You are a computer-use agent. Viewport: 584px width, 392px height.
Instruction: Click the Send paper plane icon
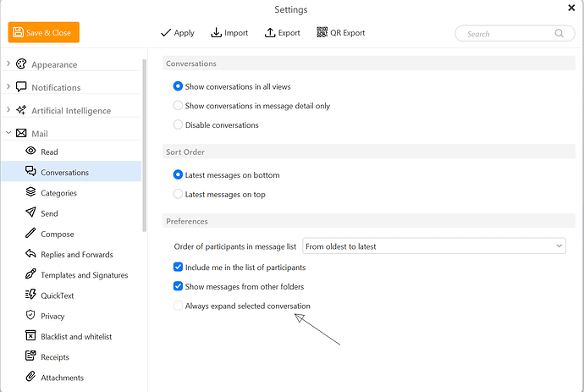pyautogui.click(x=30, y=213)
